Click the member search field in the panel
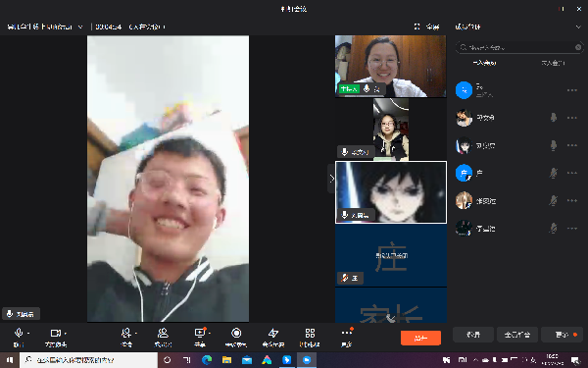The image size is (588, 368). 519,47
